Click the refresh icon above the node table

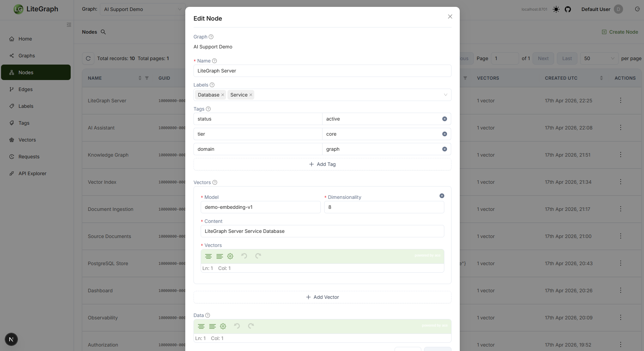(x=88, y=58)
